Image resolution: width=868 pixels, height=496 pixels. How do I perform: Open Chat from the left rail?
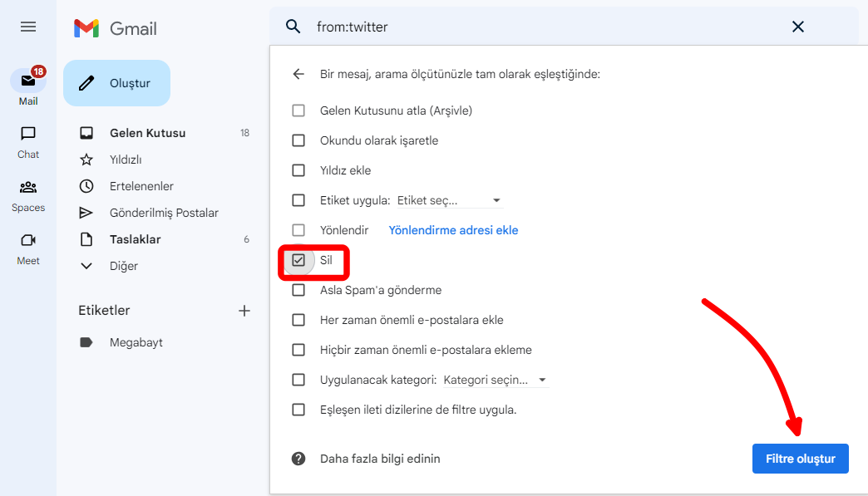point(28,134)
